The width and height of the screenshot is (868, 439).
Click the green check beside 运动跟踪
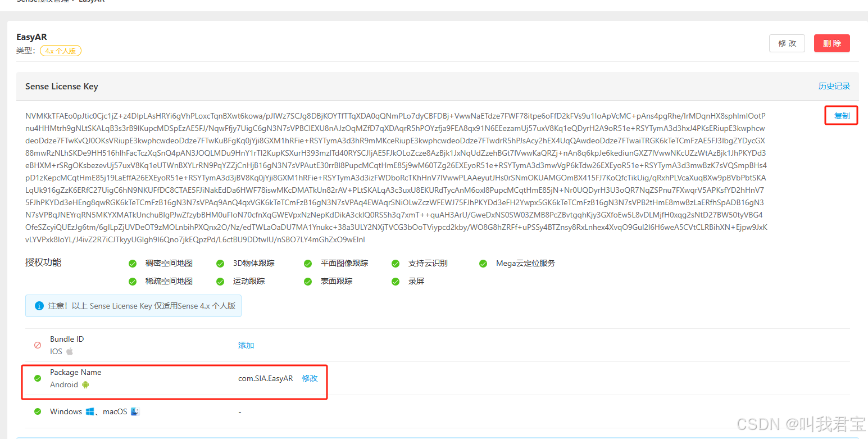pos(220,282)
